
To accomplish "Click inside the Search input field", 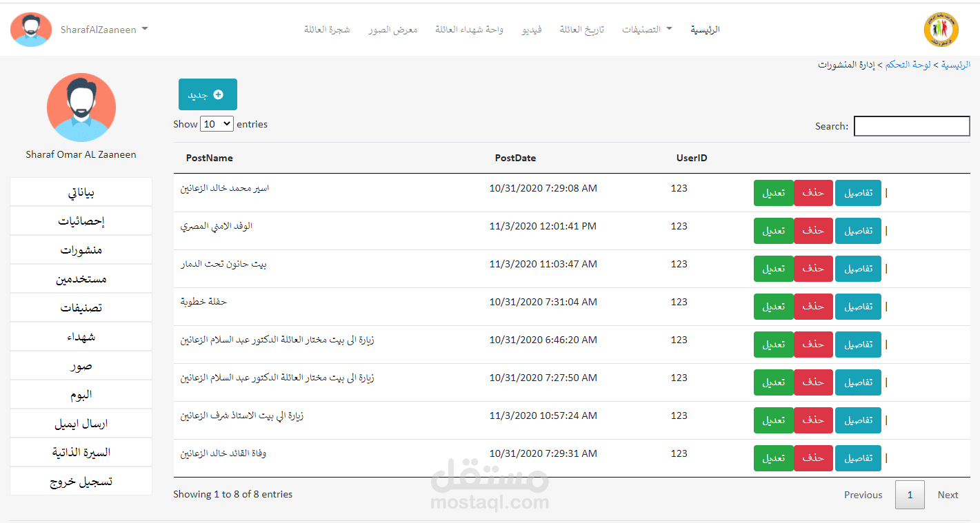I will point(912,125).
